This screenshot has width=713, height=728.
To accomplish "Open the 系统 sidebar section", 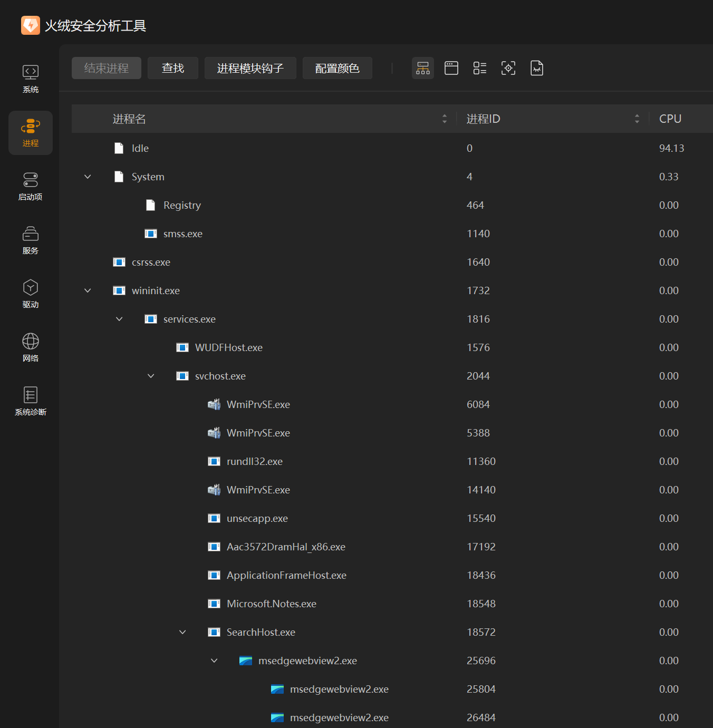I will 31,79.
